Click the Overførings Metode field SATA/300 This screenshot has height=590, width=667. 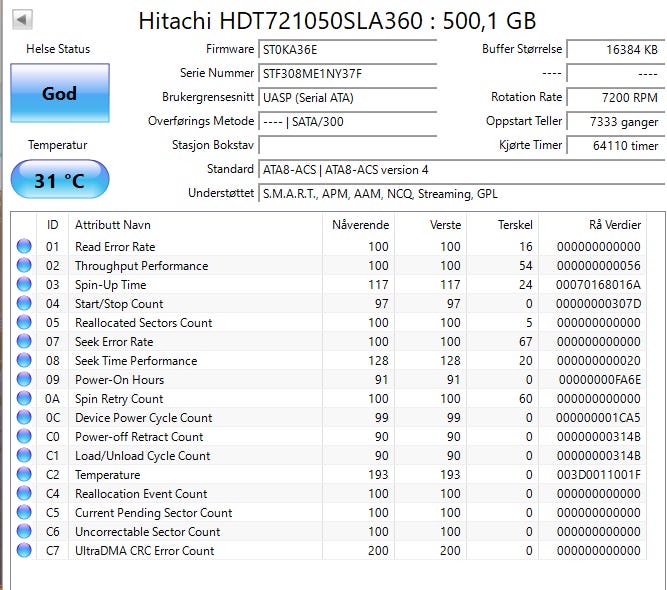(x=348, y=121)
